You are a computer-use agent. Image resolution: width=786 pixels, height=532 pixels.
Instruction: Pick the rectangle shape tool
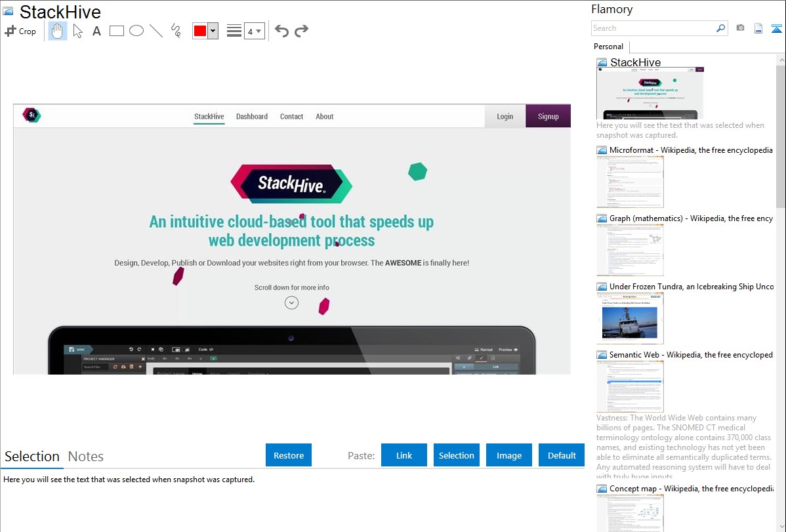(116, 31)
